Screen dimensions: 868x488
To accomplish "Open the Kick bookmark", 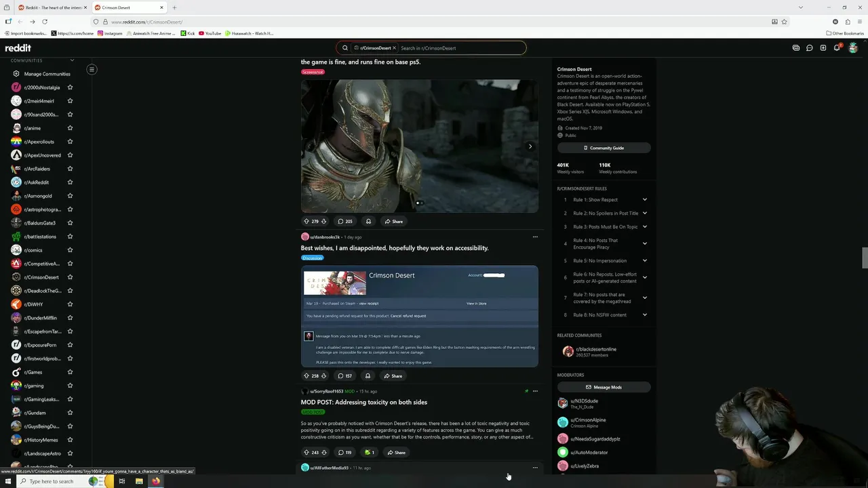I will 188,33.
